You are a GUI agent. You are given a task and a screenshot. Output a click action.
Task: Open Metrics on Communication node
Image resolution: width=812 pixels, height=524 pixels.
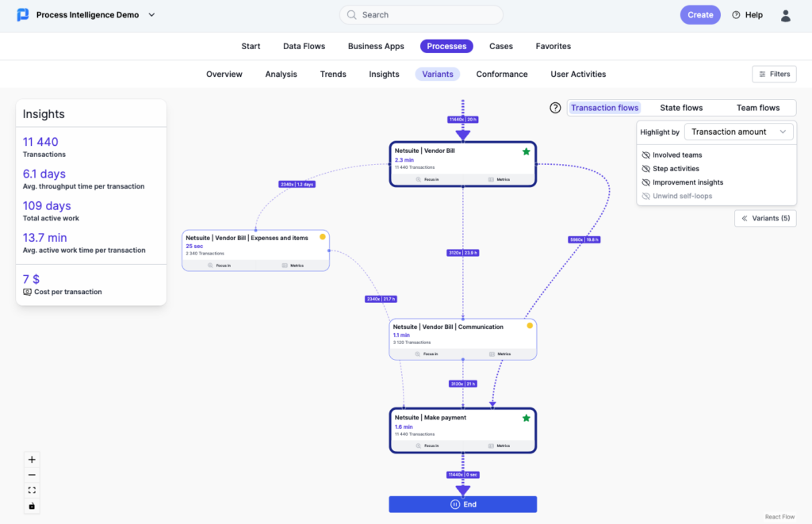point(500,354)
